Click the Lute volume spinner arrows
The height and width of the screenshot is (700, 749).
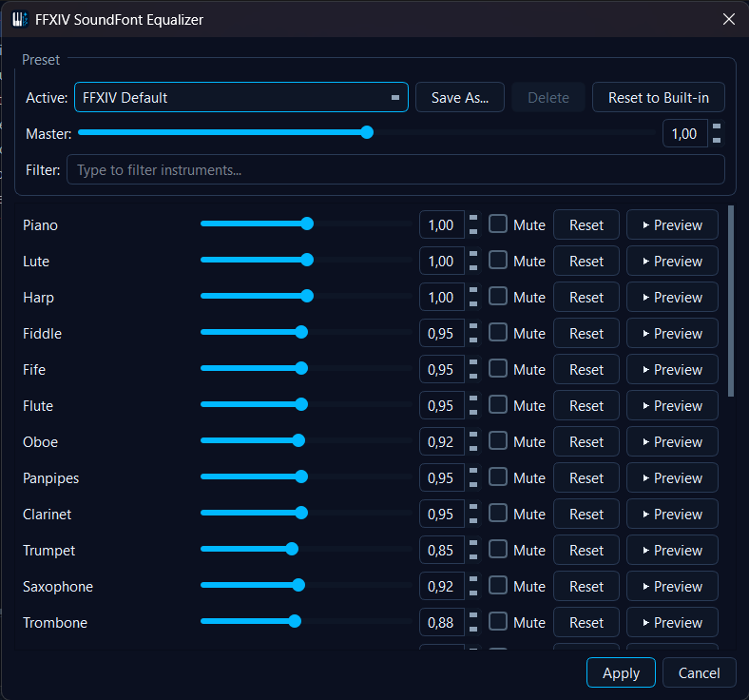[473, 261]
